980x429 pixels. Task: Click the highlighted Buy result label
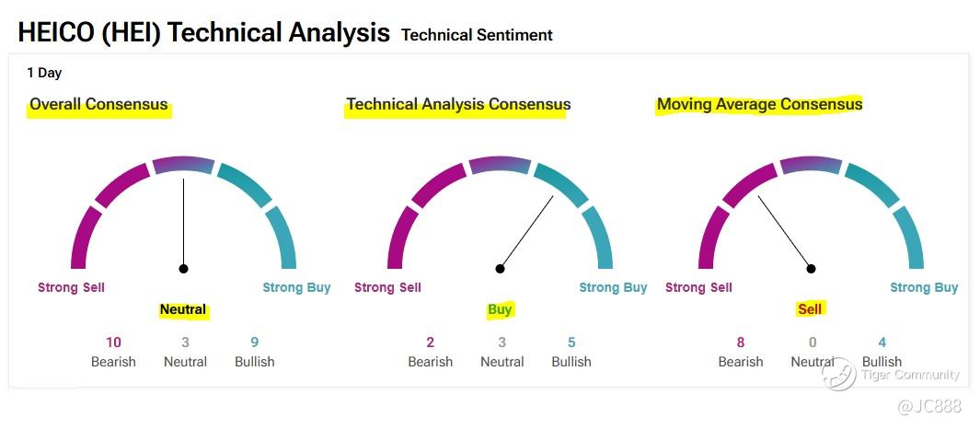500,310
